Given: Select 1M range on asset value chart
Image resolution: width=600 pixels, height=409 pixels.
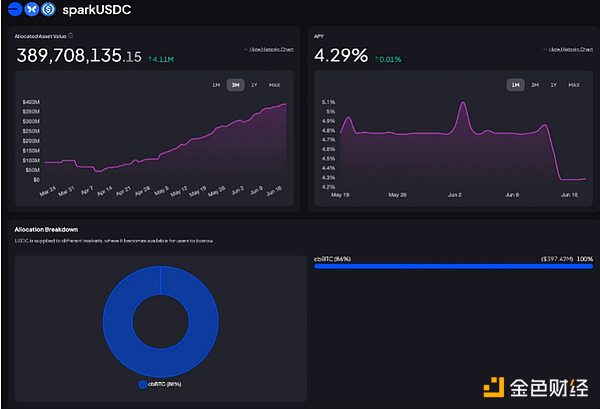Looking at the screenshot, I should coord(215,85).
